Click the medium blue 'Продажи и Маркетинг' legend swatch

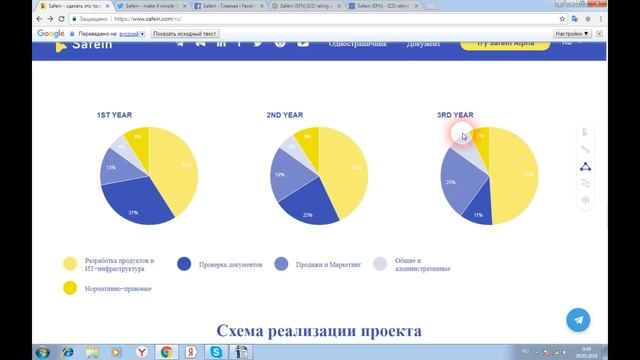coord(281,264)
